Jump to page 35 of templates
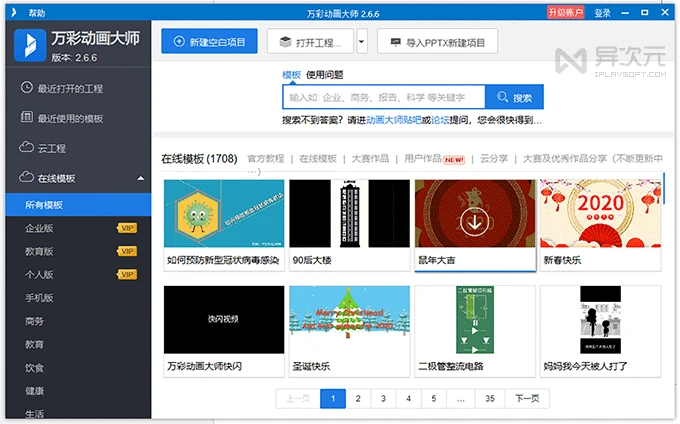Screen dimensions: 680x424 click(x=490, y=398)
